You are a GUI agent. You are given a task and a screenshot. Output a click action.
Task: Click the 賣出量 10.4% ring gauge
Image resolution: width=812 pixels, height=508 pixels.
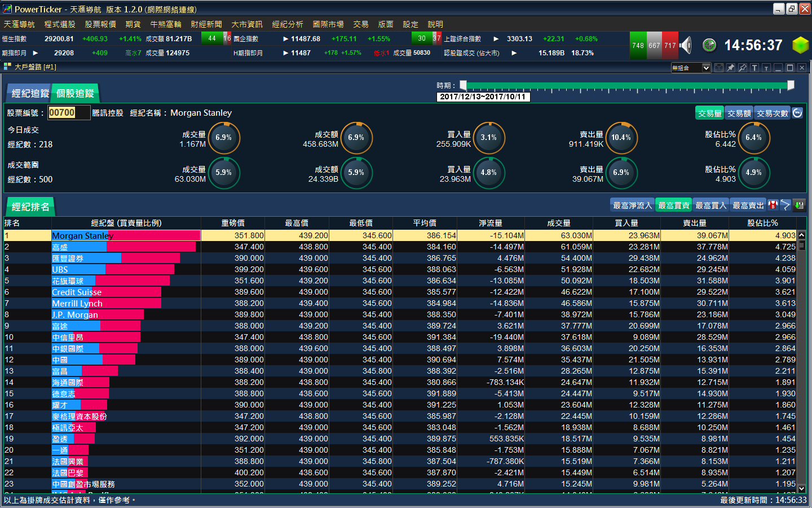[x=621, y=138]
